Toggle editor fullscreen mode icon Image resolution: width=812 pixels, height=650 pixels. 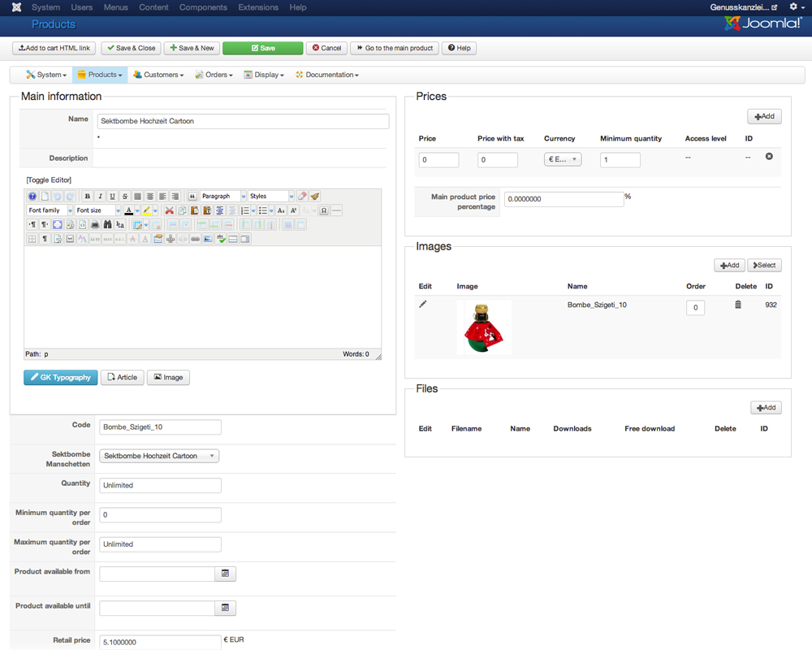pos(58,224)
